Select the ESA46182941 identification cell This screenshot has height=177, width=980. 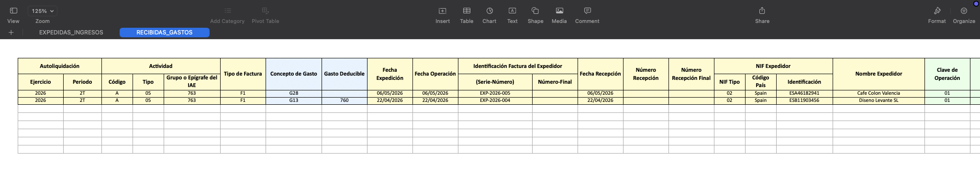pyautogui.click(x=804, y=93)
